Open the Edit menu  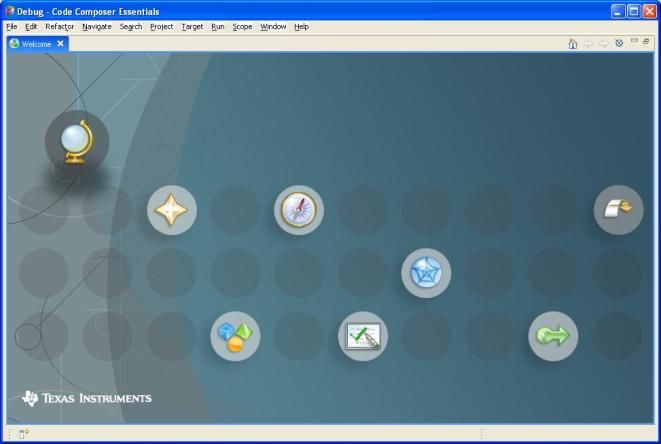tap(31, 27)
